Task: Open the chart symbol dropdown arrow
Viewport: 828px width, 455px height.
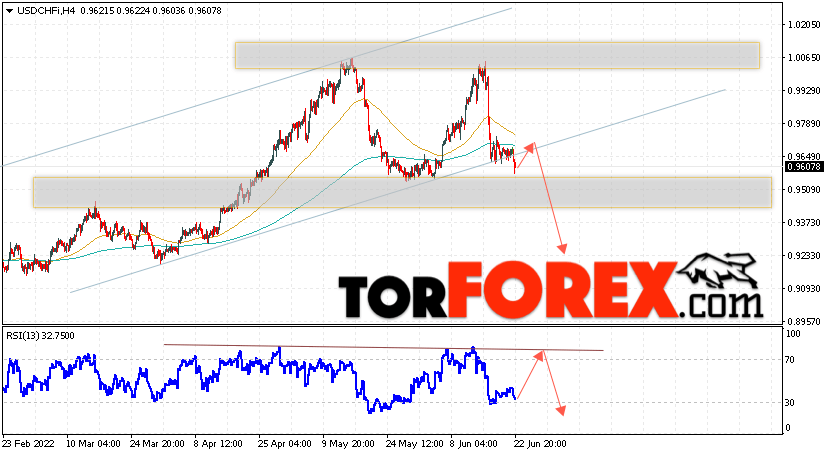Action: tap(9, 11)
